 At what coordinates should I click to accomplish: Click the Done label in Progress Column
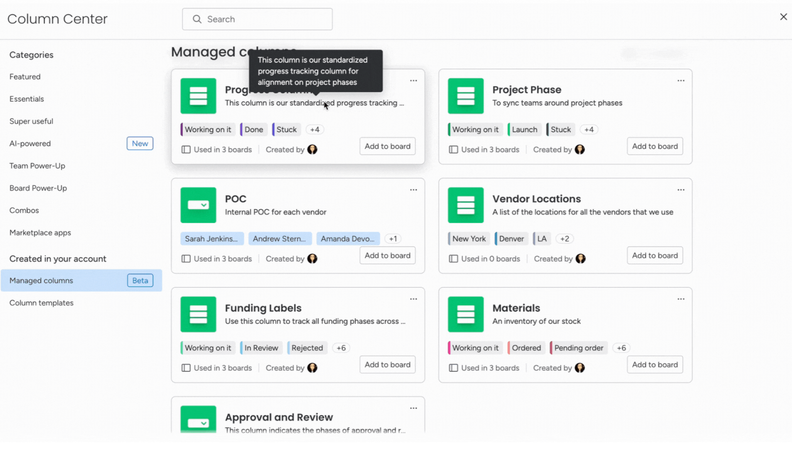tap(254, 129)
